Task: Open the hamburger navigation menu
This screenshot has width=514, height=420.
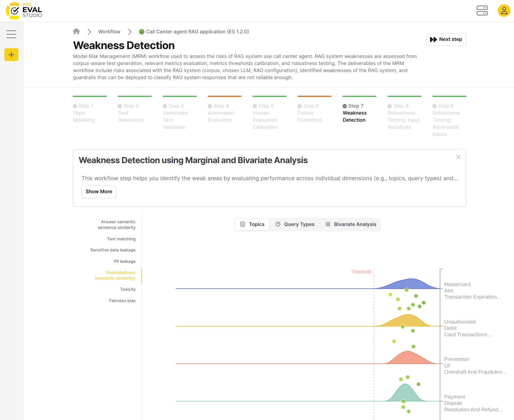Action: (x=11, y=34)
